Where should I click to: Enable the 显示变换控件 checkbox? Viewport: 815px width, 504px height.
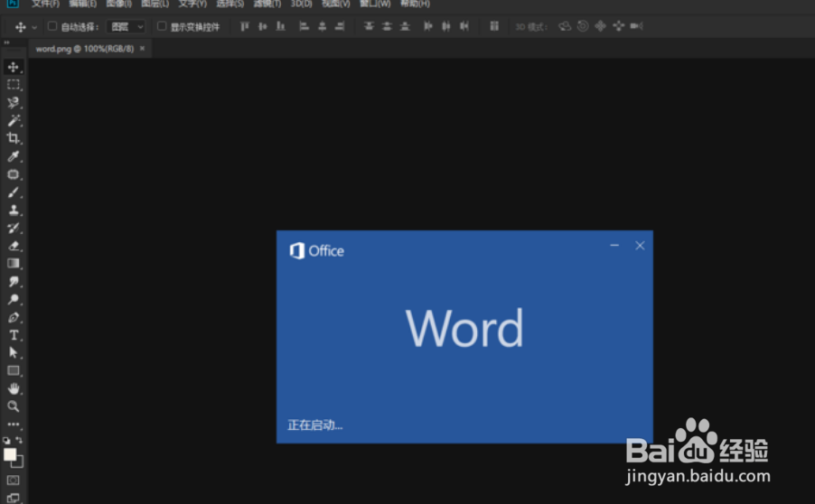click(x=162, y=26)
